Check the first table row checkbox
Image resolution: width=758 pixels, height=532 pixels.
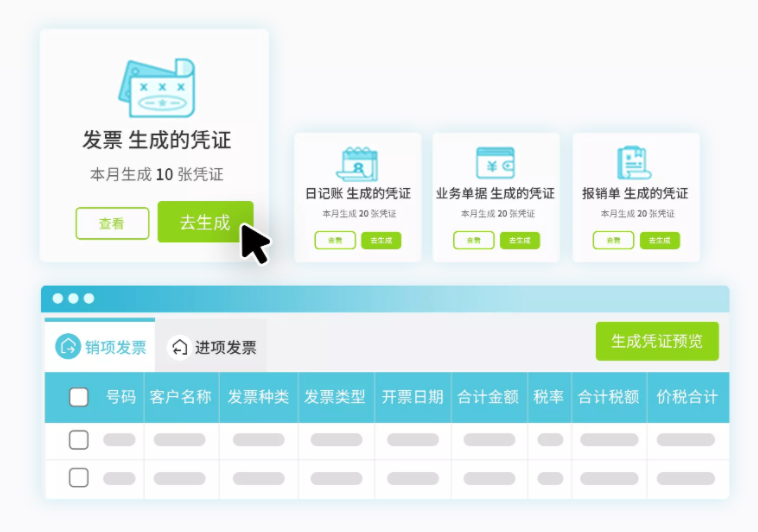pyautogui.click(x=79, y=440)
